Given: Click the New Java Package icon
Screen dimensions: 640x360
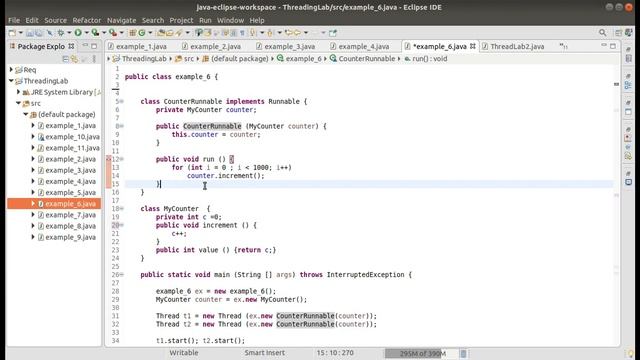Looking at the screenshot, I should pyautogui.click(x=132, y=33).
